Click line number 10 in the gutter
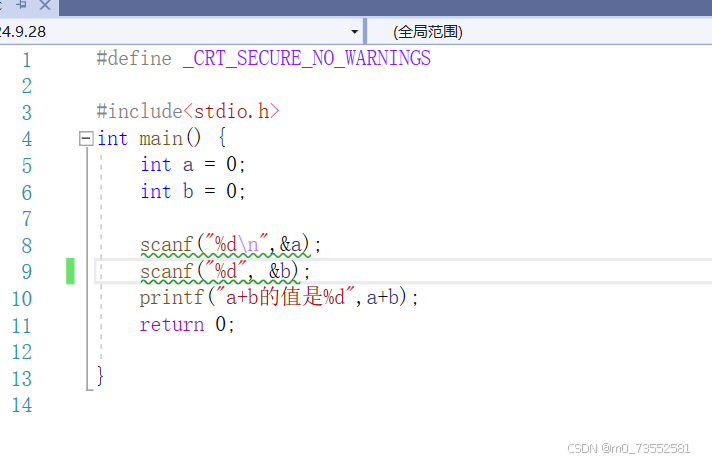This screenshot has width=712, height=461. pyautogui.click(x=22, y=299)
